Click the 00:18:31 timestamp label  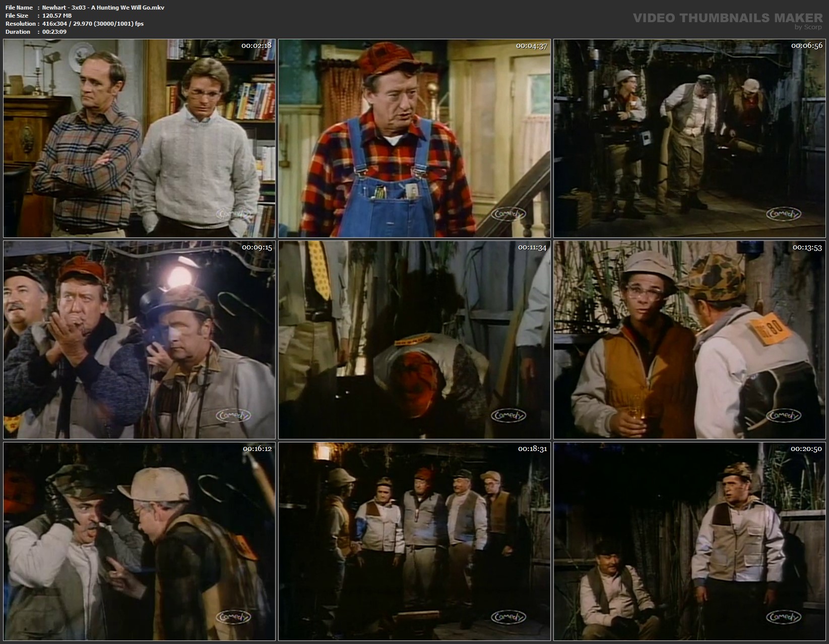tap(532, 448)
